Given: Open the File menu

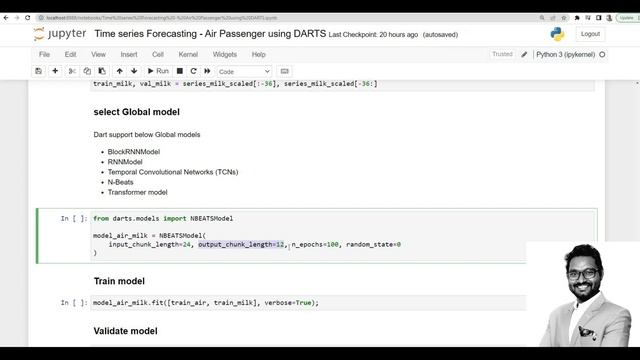Looking at the screenshot, I should pos(44,54).
